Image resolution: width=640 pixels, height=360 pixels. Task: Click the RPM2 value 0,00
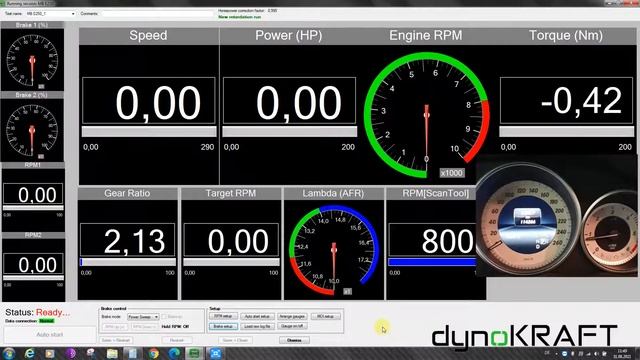(x=33, y=264)
